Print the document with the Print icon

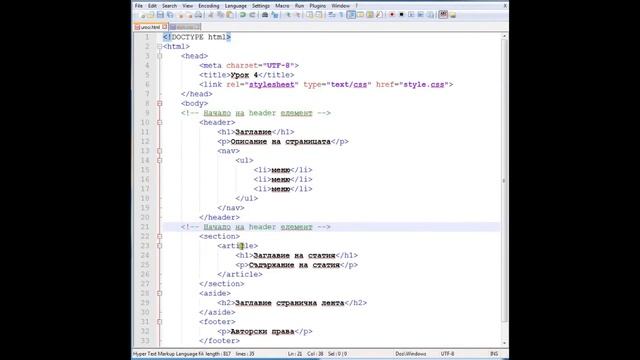(199, 15)
